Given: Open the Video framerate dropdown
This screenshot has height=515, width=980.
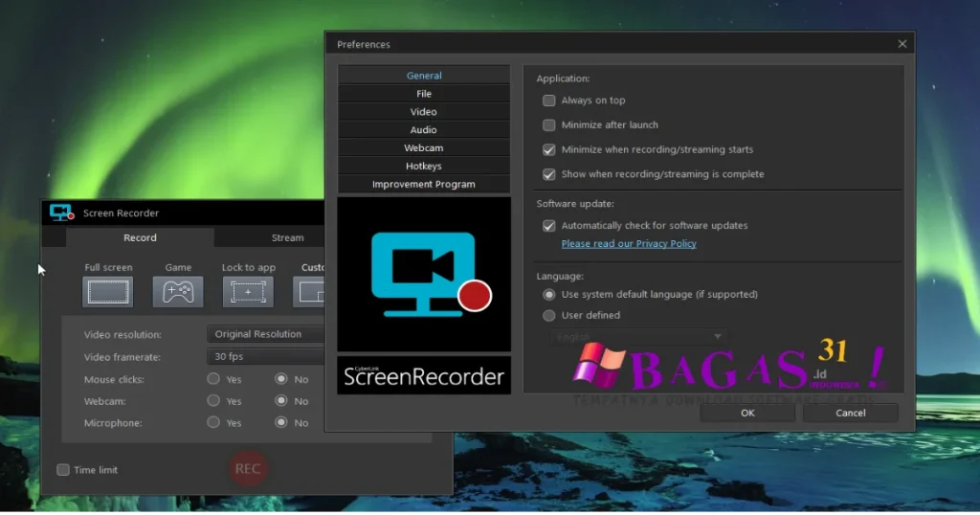Looking at the screenshot, I should coord(266,357).
